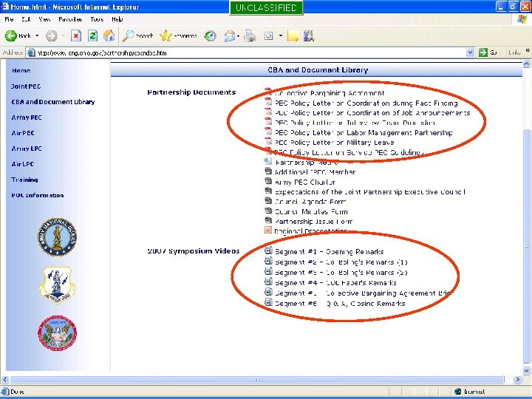Click the Edit page icon in toolbar
Viewport: 532px width, 399px height.
pyautogui.click(x=269, y=35)
